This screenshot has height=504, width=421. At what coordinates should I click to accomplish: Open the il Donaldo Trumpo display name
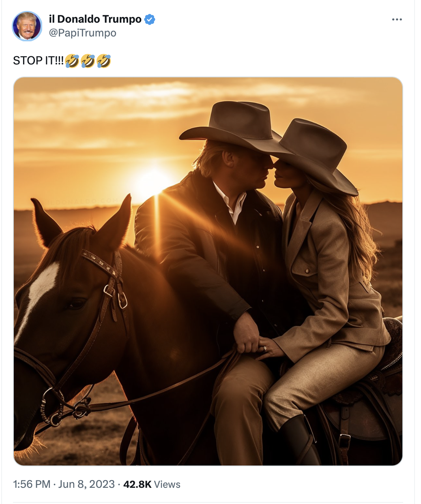click(x=95, y=19)
